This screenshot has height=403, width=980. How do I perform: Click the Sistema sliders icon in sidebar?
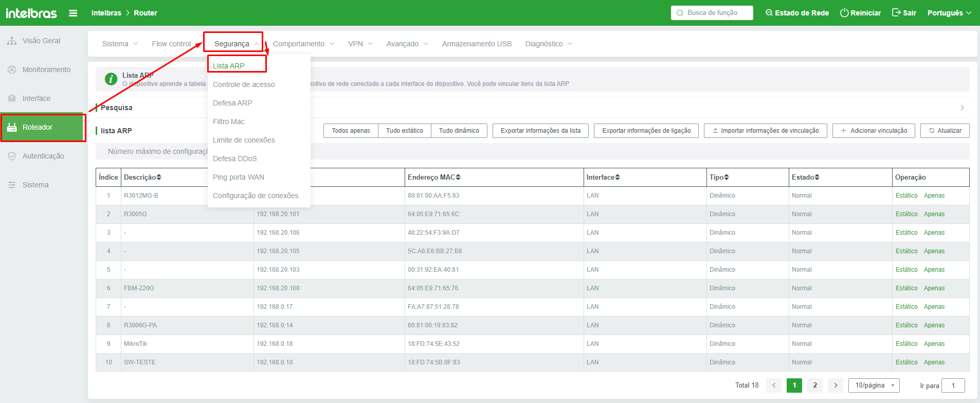(12, 185)
